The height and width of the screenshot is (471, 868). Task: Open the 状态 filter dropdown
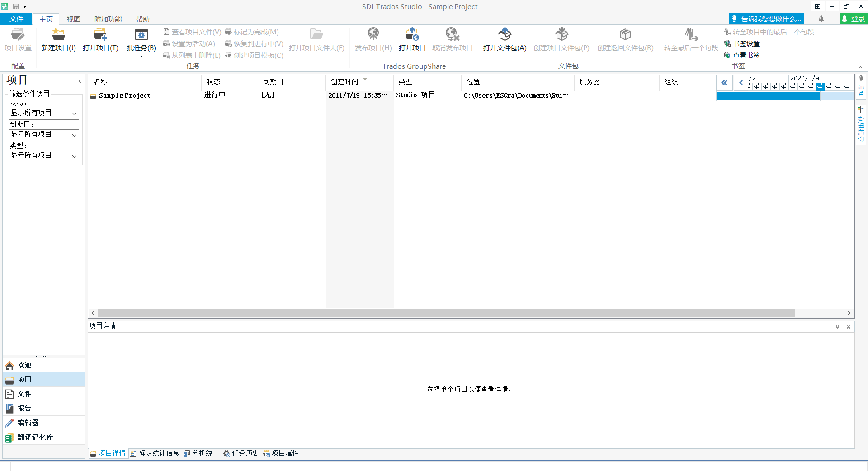[x=44, y=113]
